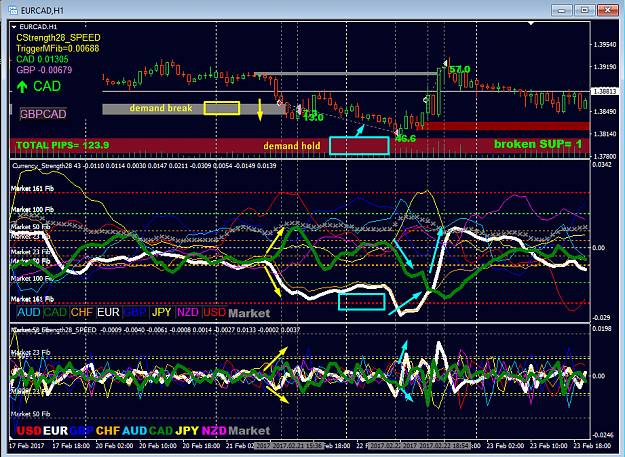Select Market in the SPEED panel legend
The width and height of the screenshot is (625, 457).
coord(249,431)
